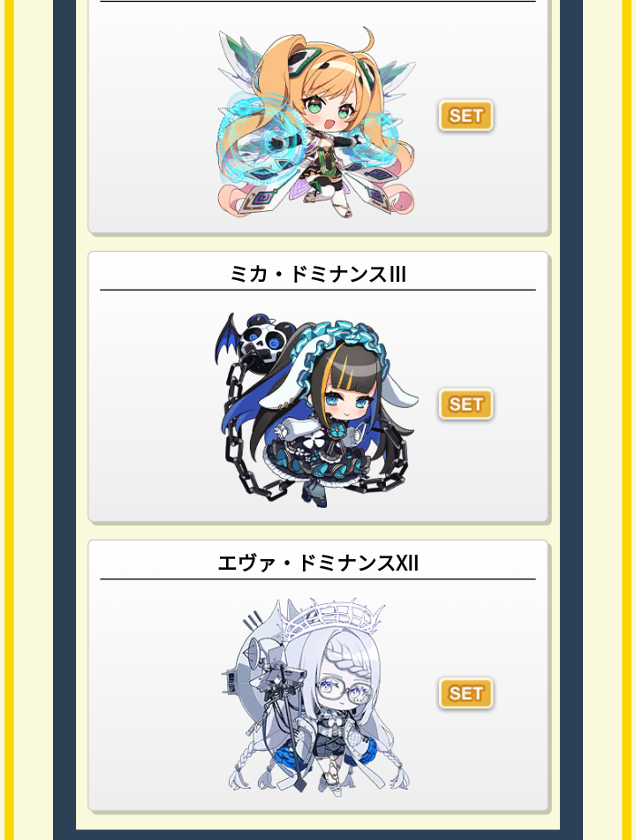Viewport: 636px width, 840px height.
Task: Tap Eva's round glasses
Action: coord(342,691)
